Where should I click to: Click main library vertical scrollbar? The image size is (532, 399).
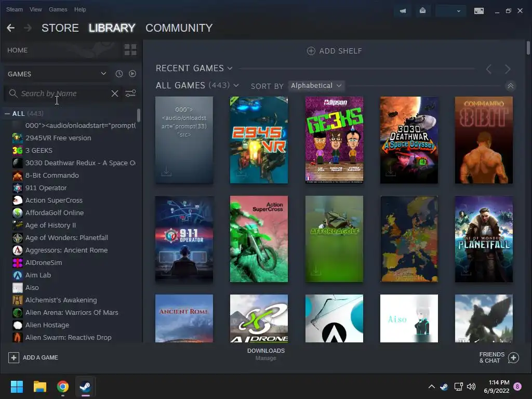(528, 48)
